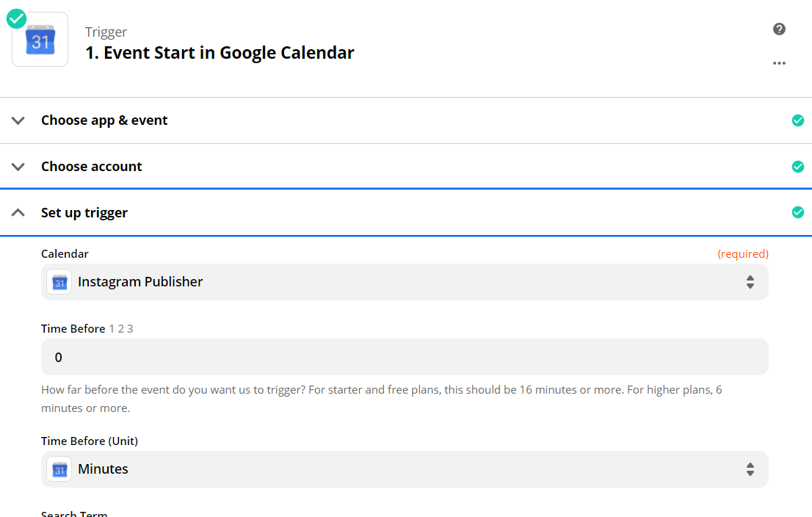Select the Instagram Publisher calendar value
This screenshot has height=517, width=812.
140,282
